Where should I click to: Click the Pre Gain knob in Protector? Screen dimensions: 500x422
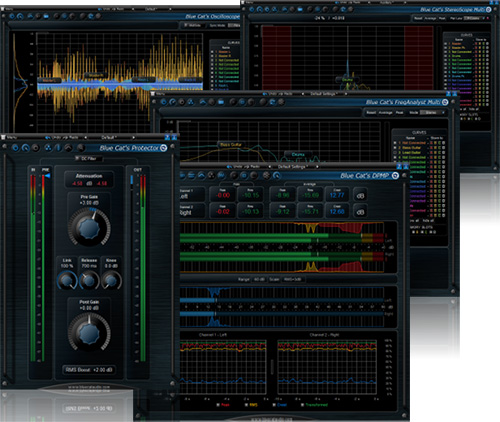89,228
